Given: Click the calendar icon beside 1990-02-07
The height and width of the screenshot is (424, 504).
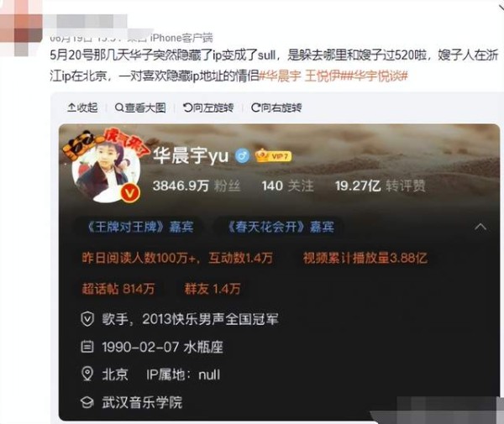Looking at the screenshot, I should (x=87, y=347).
